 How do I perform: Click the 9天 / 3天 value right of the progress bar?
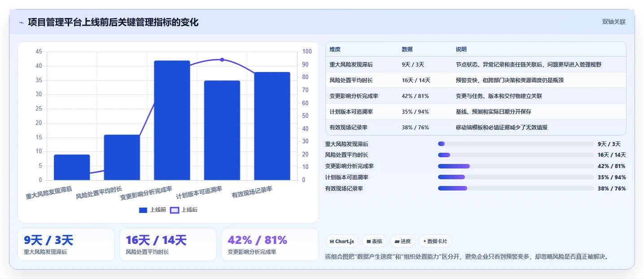coord(609,144)
